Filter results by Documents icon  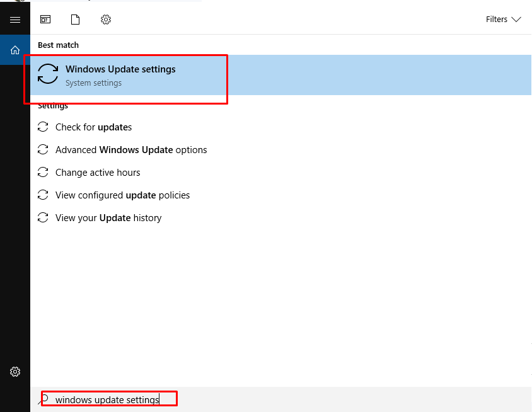tap(75, 20)
